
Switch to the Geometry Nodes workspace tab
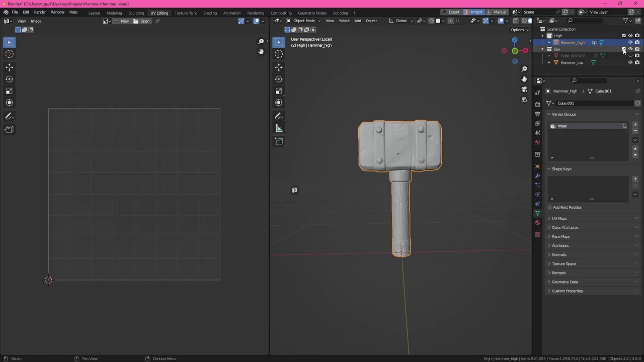312,13
